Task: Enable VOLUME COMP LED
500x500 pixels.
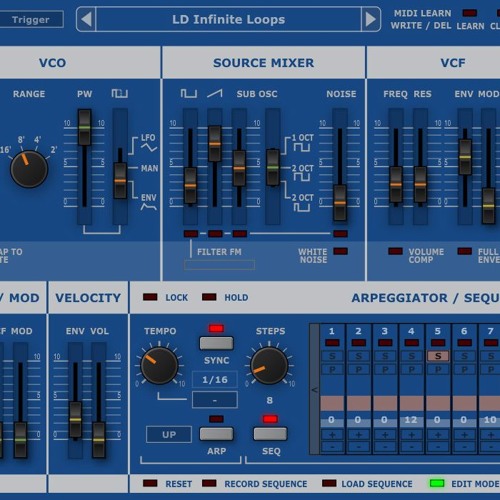Action: (x=395, y=251)
